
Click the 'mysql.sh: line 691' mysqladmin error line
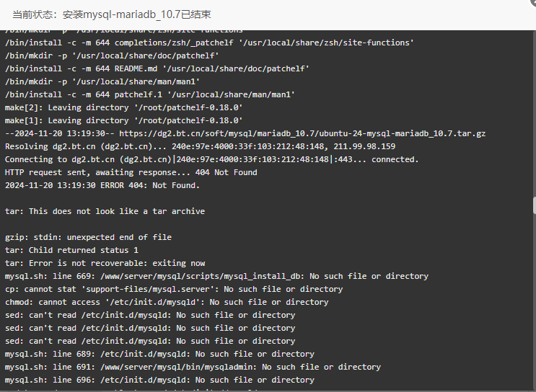click(193, 367)
